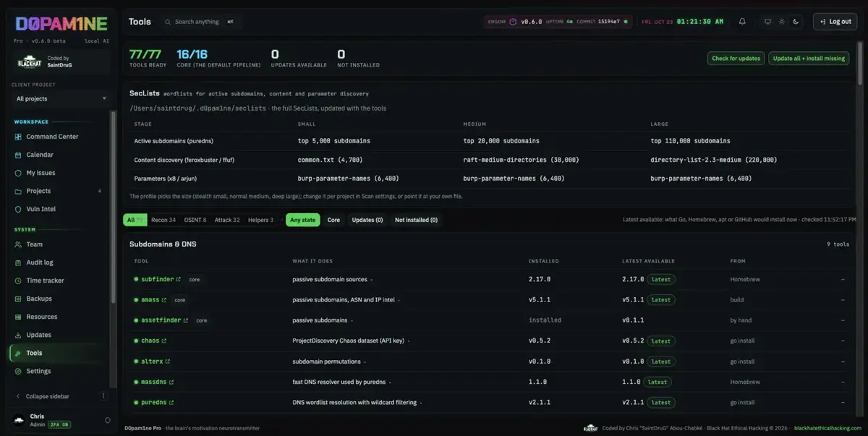The width and height of the screenshot is (868, 436).
Task: Open the client project dropdown
Action: pos(61,98)
